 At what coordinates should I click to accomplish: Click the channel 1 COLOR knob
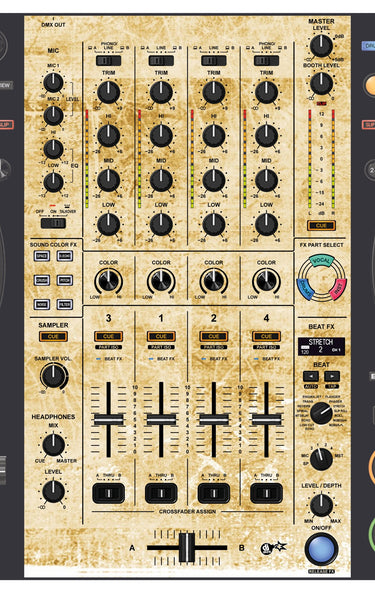click(161, 282)
